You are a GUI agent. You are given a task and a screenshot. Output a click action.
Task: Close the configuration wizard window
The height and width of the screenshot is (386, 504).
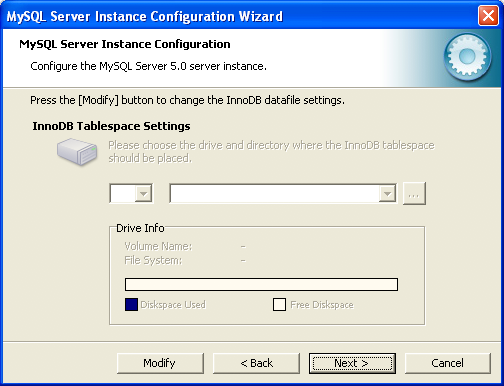488,16
